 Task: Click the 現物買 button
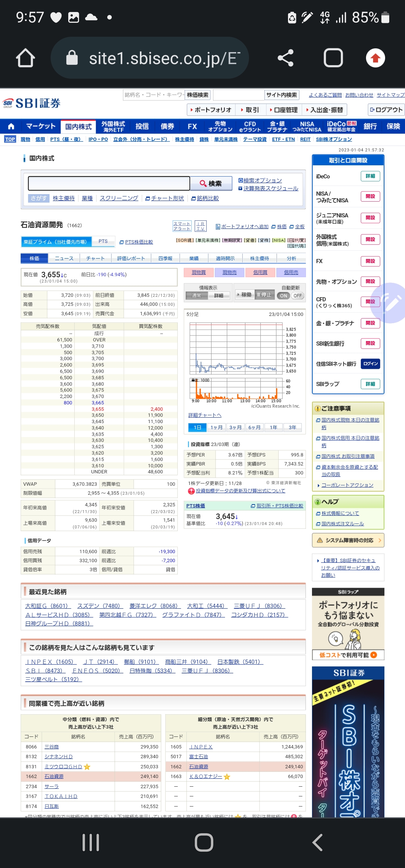(x=199, y=272)
